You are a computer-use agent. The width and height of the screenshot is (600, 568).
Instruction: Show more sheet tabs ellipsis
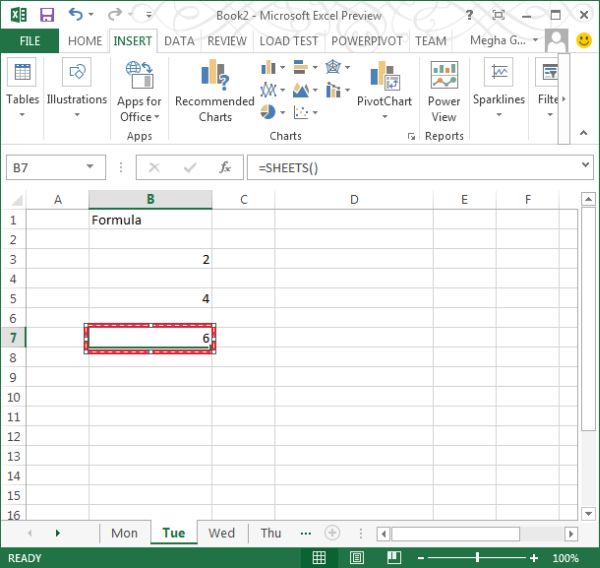click(x=306, y=533)
